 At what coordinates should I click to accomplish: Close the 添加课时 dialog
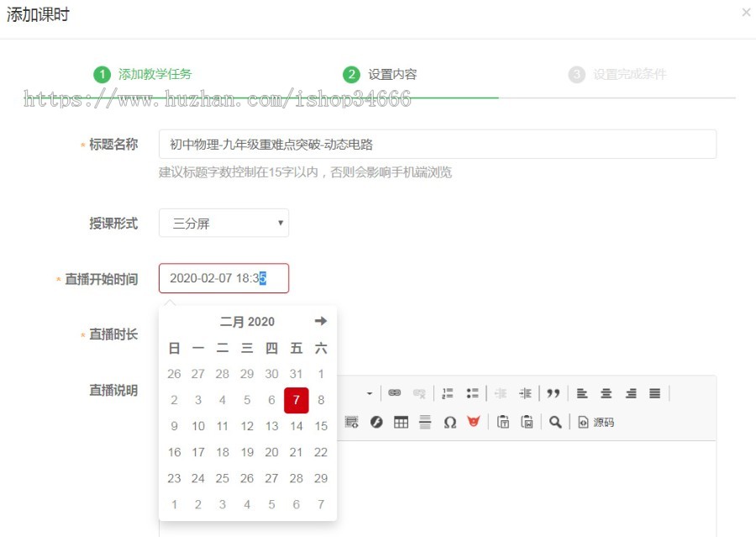pos(746,12)
